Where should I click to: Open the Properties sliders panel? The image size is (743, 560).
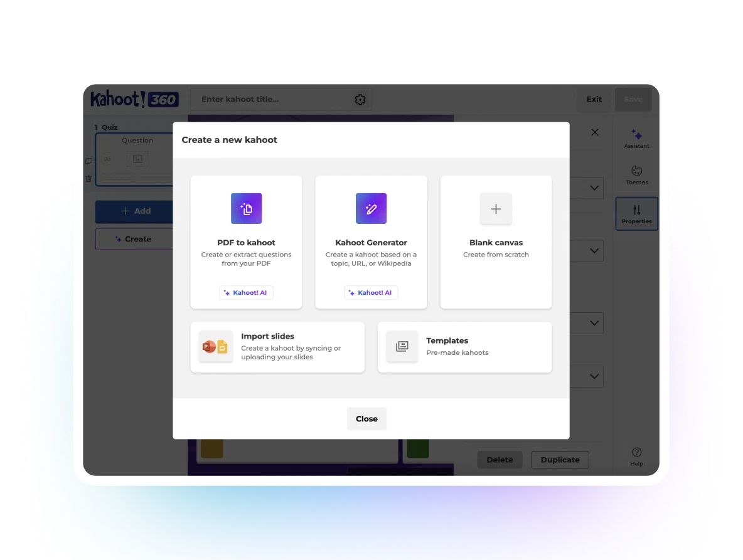click(x=636, y=214)
